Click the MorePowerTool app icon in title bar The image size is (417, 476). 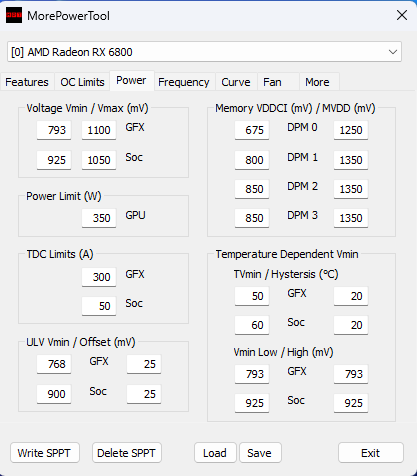[x=14, y=15]
